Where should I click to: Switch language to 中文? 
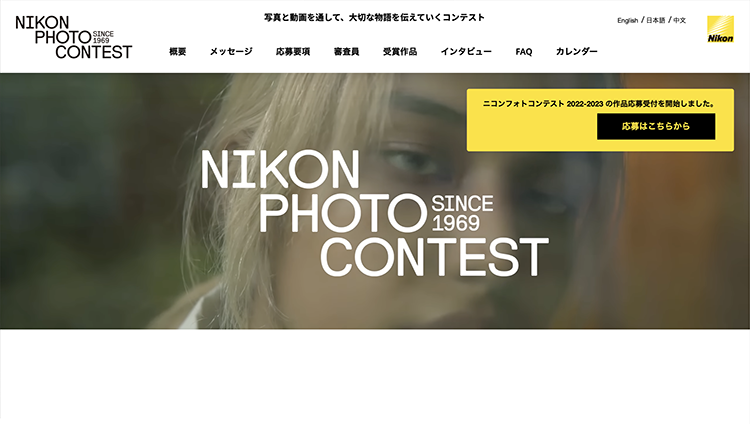(680, 20)
